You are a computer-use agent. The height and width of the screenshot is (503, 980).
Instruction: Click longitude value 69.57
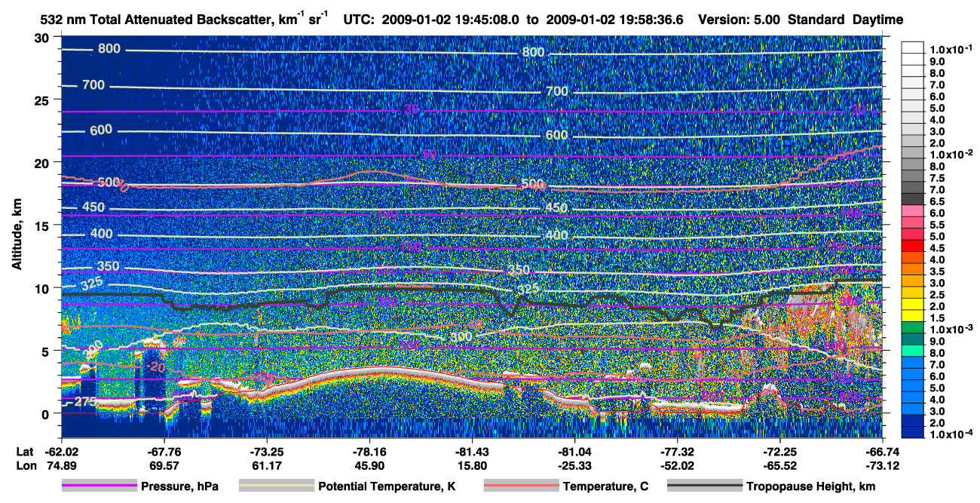point(164,465)
